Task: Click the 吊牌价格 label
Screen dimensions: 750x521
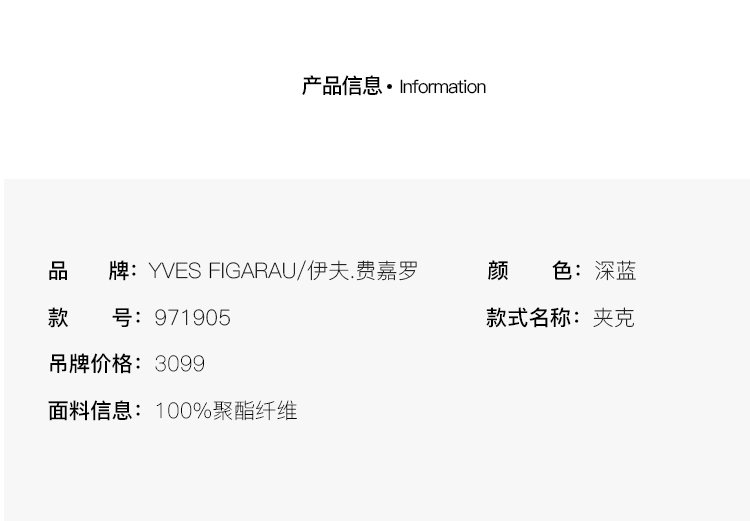Action: (90, 364)
